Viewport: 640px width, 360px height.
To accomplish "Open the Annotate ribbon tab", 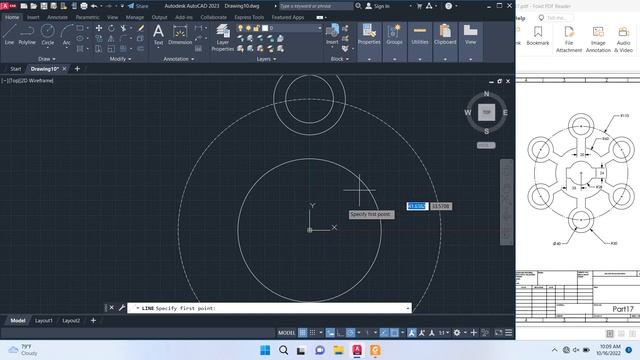I will (x=57, y=17).
